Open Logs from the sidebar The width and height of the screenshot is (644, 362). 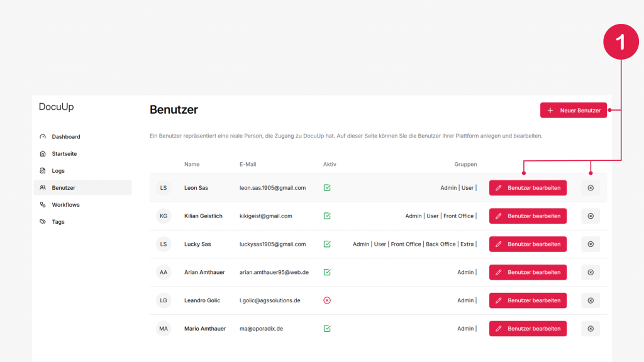pyautogui.click(x=58, y=171)
